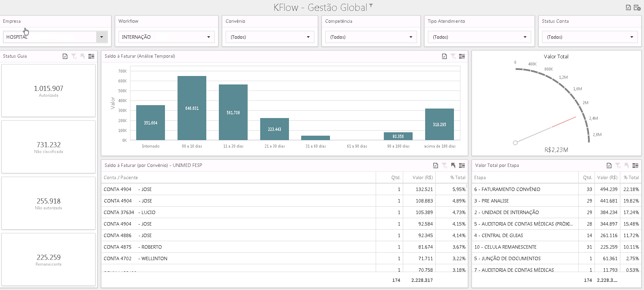
Task: Clear filter icon in Status Guia panel
Action: (74, 56)
